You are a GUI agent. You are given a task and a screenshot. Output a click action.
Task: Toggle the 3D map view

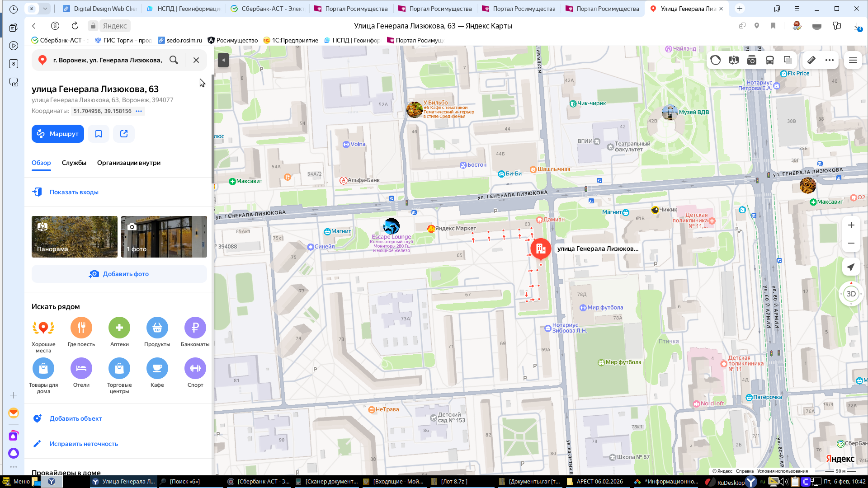(851, 294)
